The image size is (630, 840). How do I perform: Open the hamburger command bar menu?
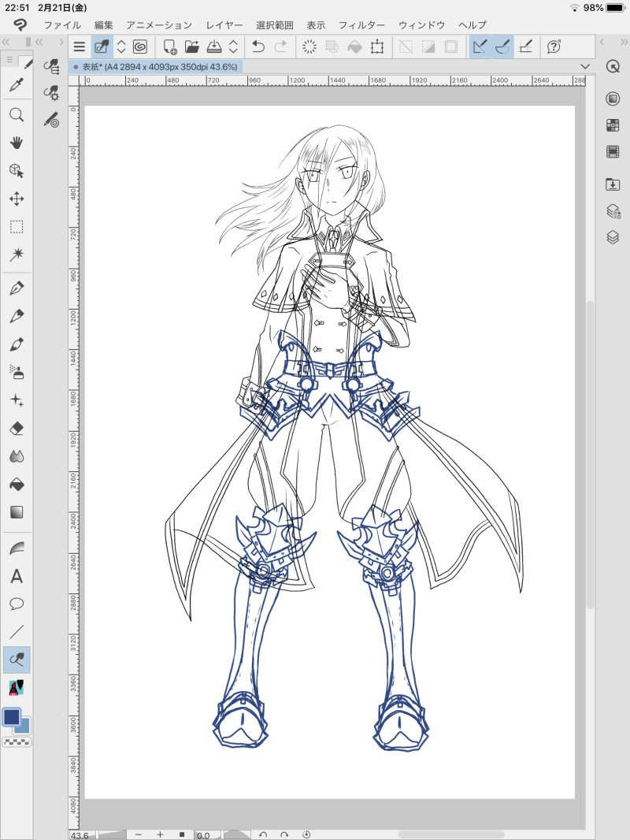pos(80,47)
